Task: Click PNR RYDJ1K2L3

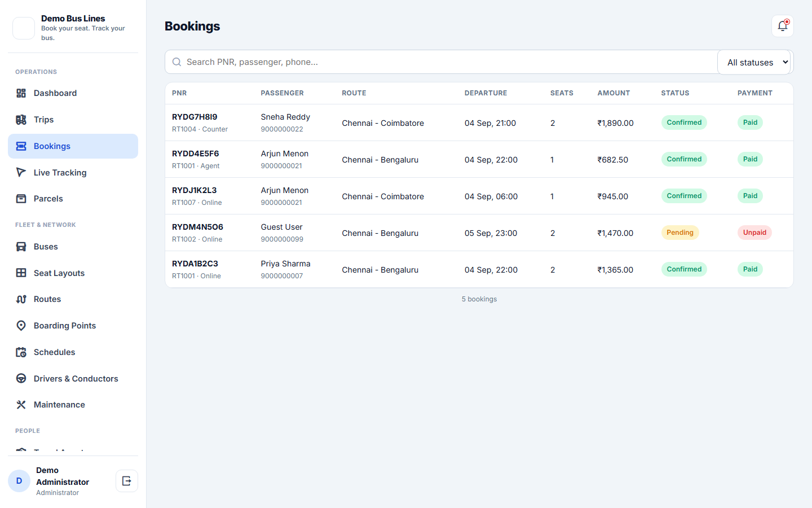Action: [x=194, y=190]
